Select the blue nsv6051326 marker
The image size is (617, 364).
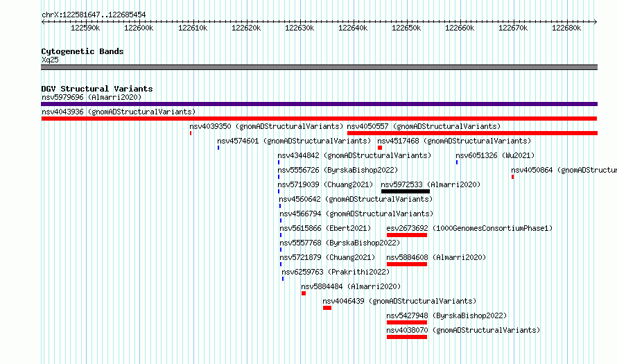[457, 162]
